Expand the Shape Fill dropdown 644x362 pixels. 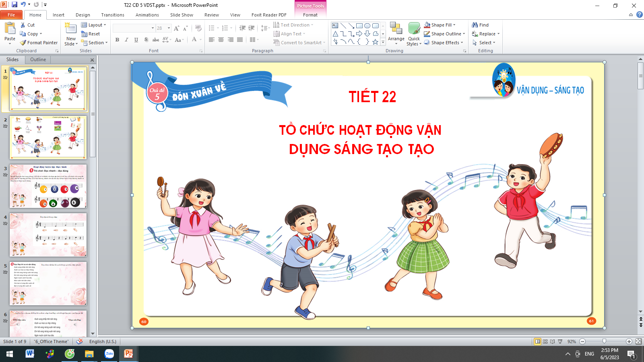tap(454, 25)
